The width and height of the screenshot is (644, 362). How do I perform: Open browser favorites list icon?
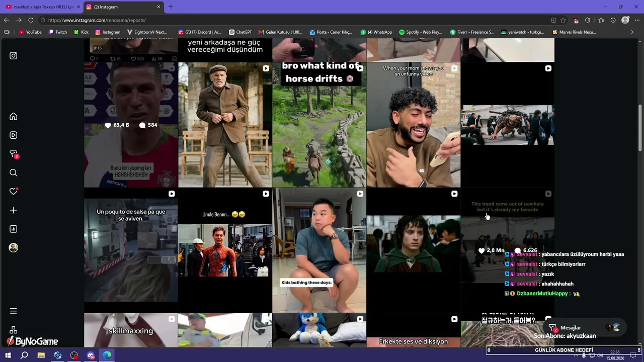(601, 20)
